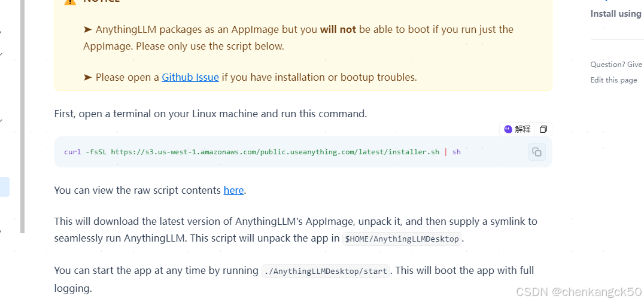Open the raw script contents "here" link
Viewport: 644px width, 302px height.
click(233, 190)
